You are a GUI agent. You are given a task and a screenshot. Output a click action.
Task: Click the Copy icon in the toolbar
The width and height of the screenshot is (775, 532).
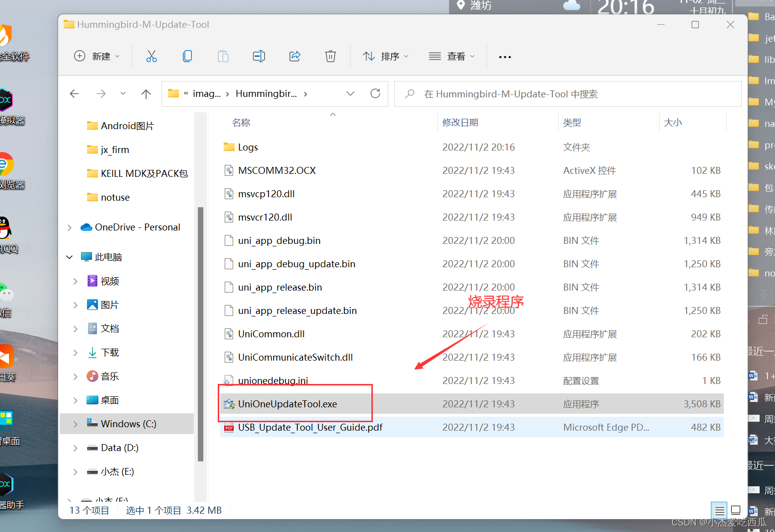187,56
